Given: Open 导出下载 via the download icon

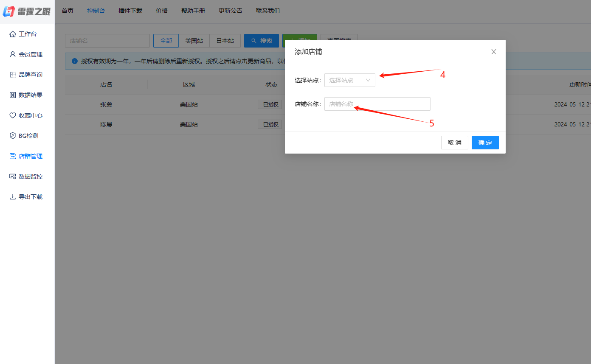Looking at the screenshot, I should [x=13, y=197].
